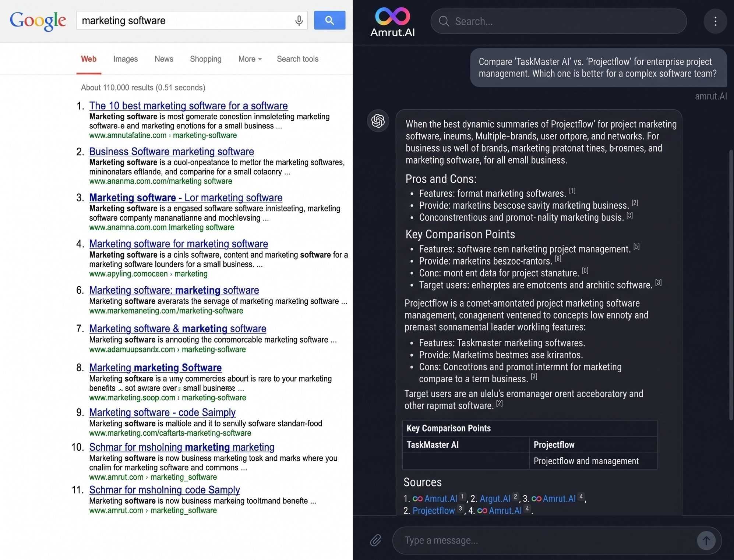Open result 'Marketing software - code Saimply'
This screenshot has height=560, width=734.
pyautogui.click(x=162, y=412)
